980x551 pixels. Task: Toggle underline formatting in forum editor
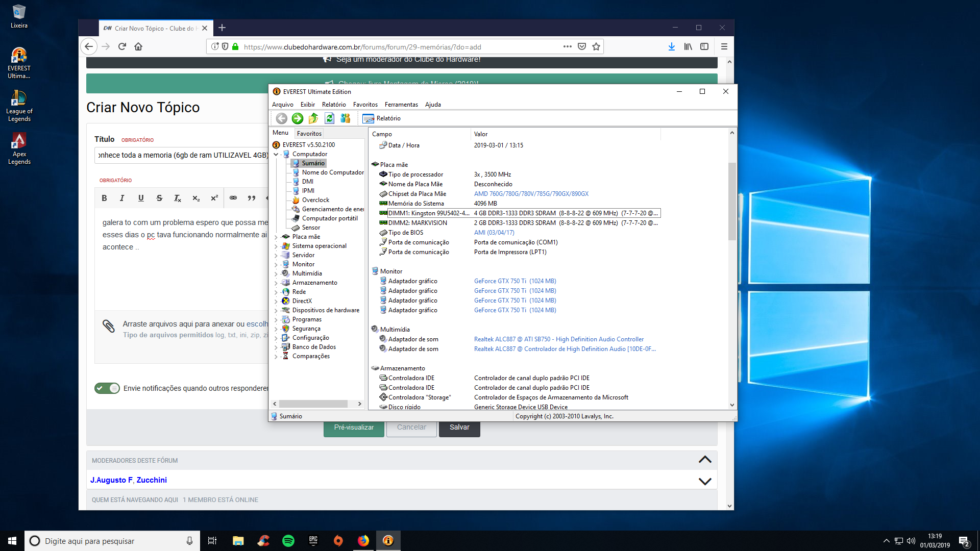click(141, 198)
